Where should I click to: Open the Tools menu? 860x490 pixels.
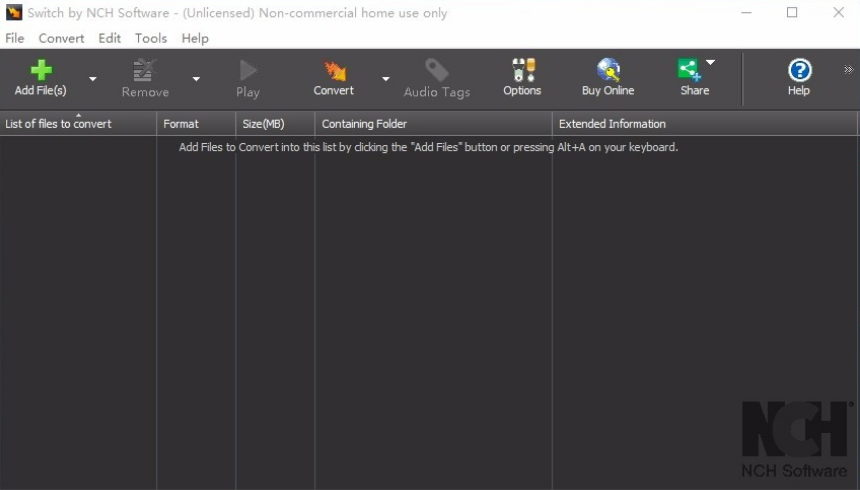151,38
